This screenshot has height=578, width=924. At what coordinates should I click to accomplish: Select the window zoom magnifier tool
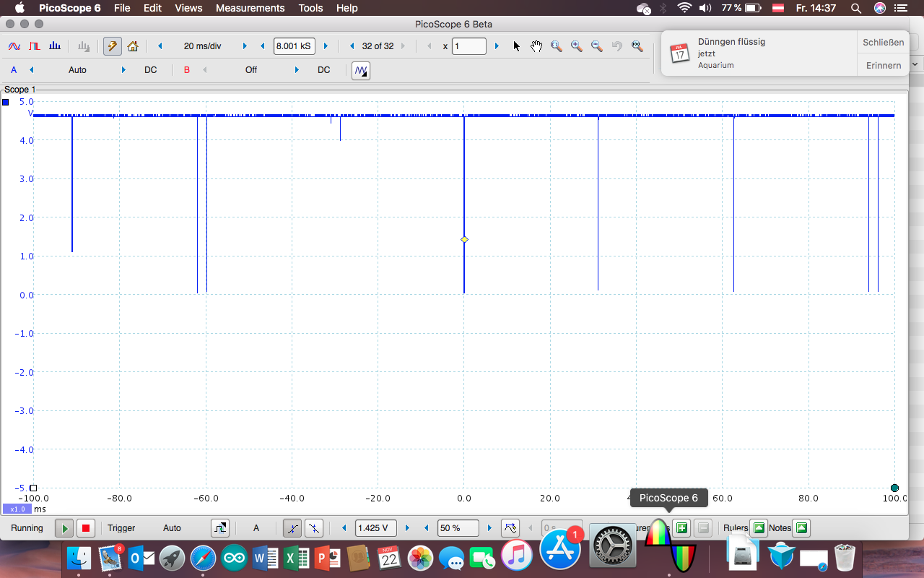click(x=557, y=46)
